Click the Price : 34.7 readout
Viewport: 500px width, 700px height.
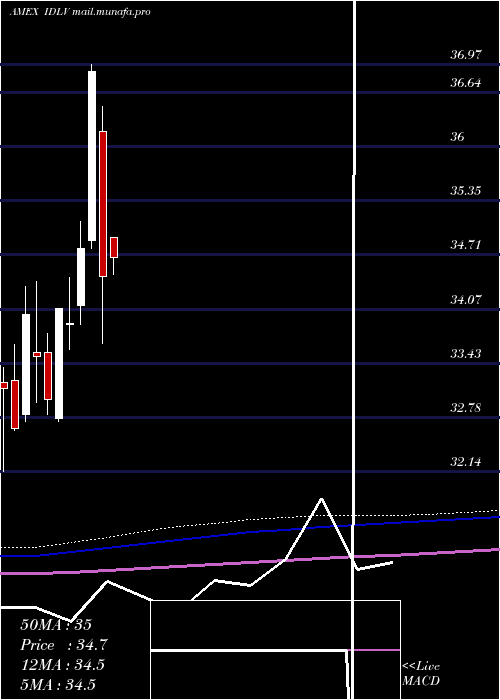(x=64, y=645)
